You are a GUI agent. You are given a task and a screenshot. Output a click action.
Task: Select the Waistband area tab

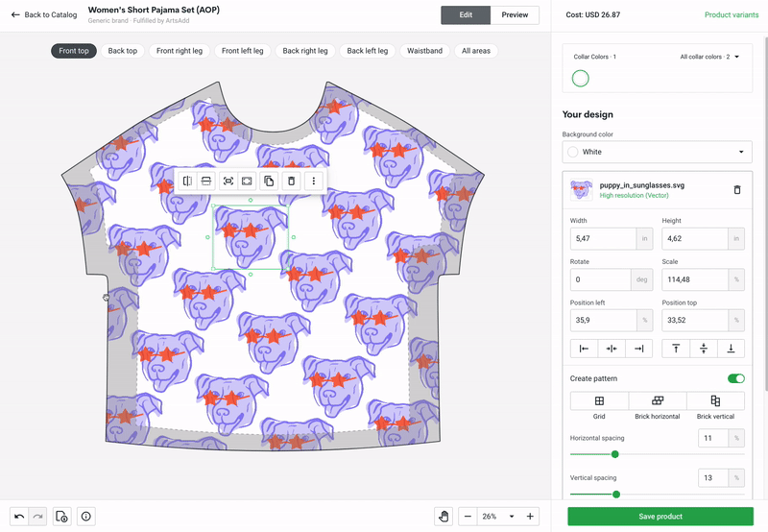(424, 51)
